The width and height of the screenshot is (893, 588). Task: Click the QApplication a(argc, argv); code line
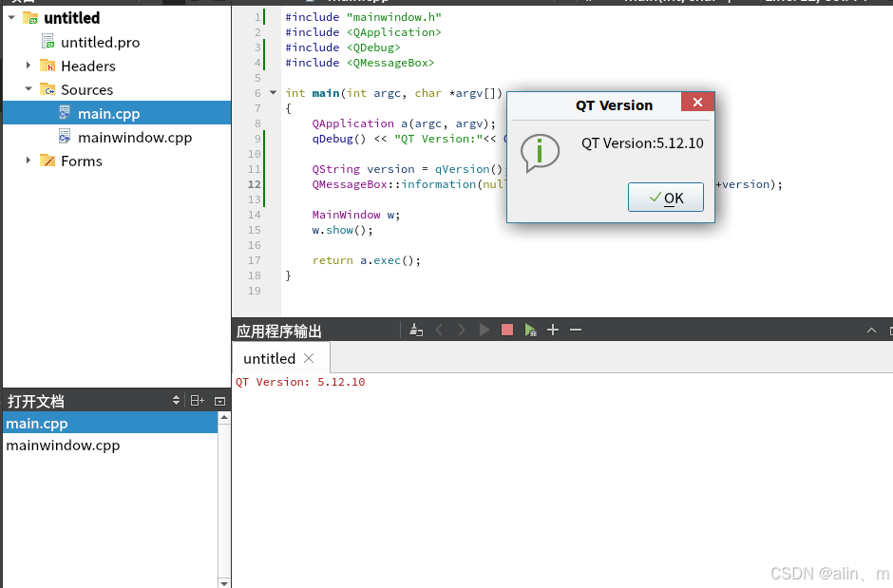[404, 123]
